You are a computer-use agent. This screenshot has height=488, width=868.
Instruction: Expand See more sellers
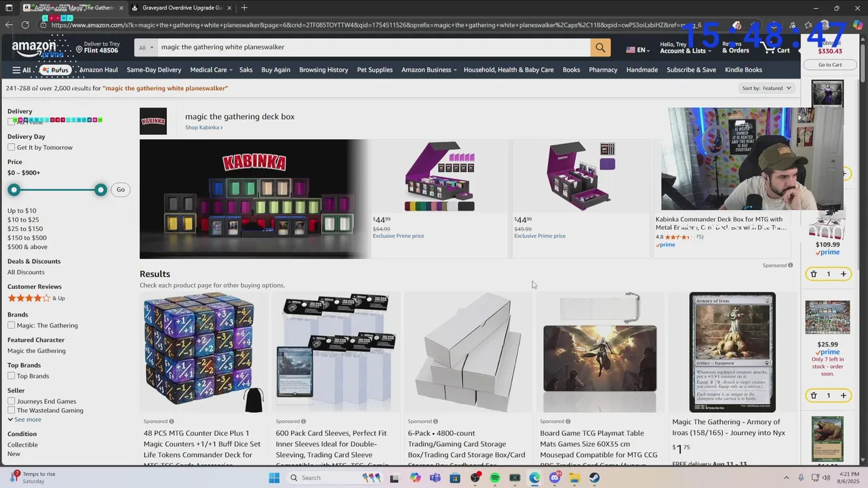(24, 420)
